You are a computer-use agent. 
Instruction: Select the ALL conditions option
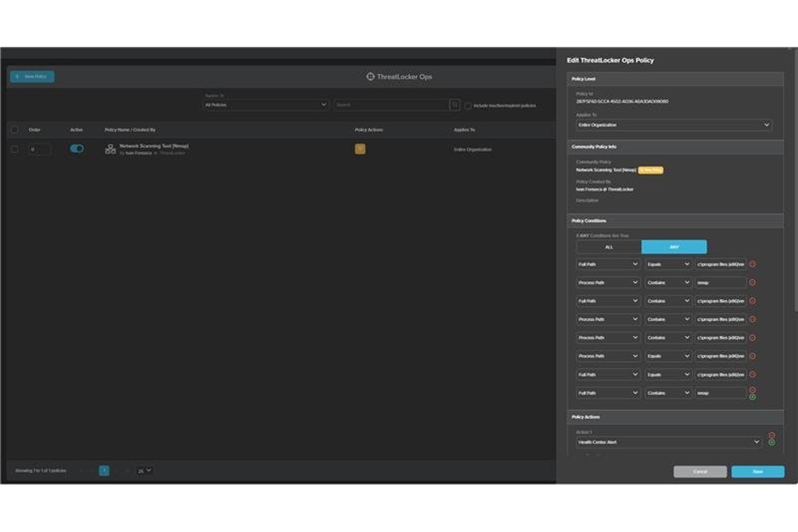(609, 247)
